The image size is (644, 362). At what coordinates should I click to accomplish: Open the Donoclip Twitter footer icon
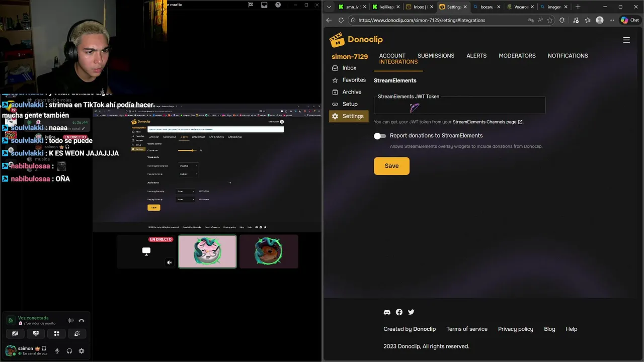(411, 312)
